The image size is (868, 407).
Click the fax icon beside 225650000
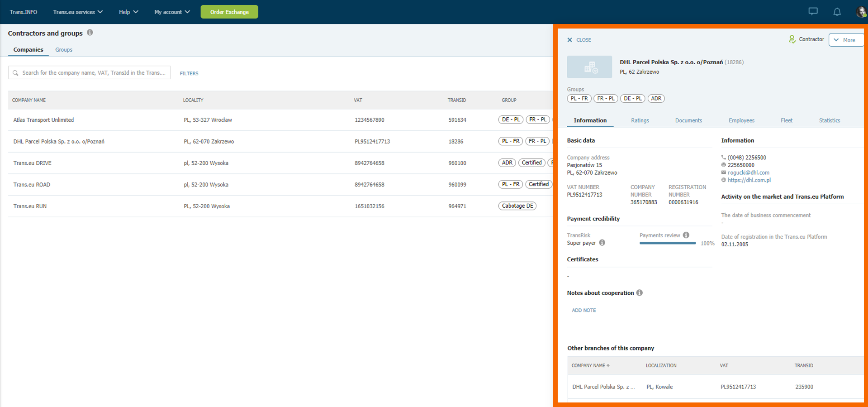click(x=723, y=165)
